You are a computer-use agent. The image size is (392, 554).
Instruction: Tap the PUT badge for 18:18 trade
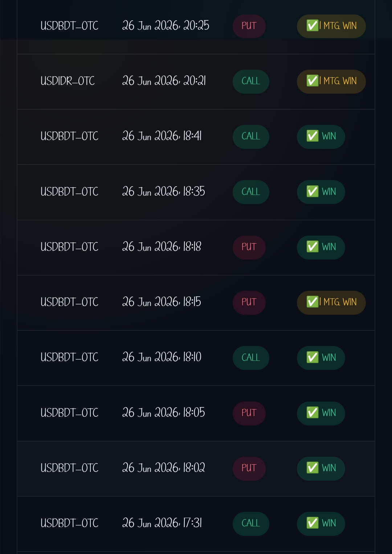[x=249, y=247]
